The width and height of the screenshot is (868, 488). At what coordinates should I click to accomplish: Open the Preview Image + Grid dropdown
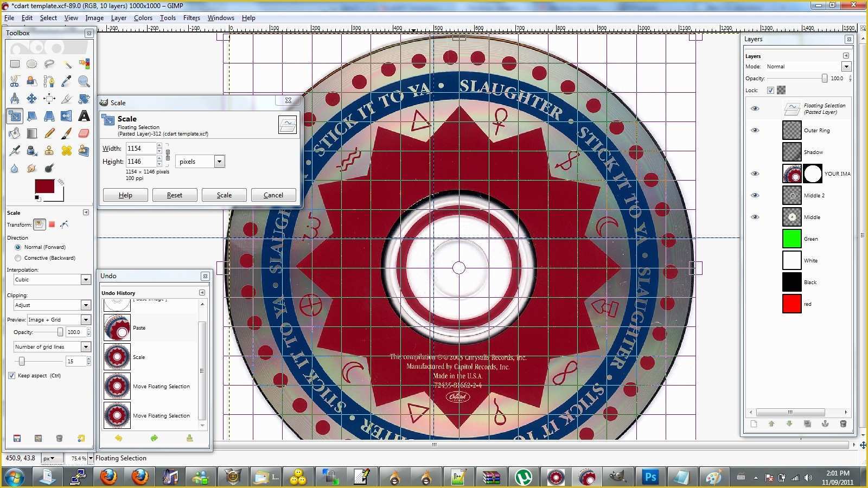tap(59, 320)
